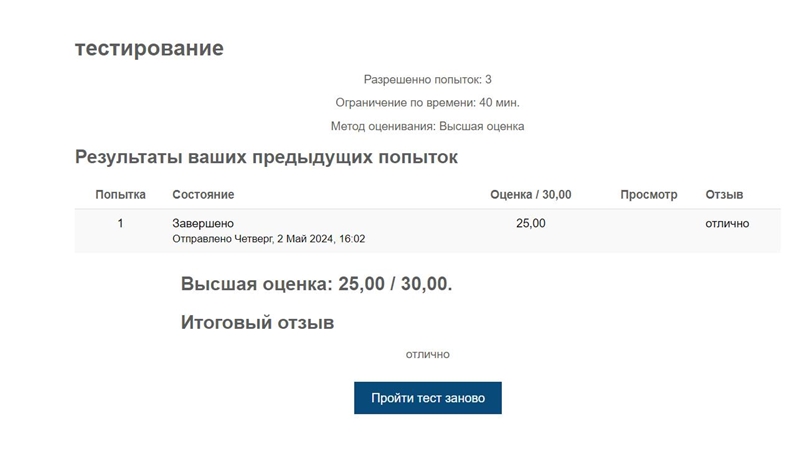800x454 pixels.
Task: Click the Ограничение по времени: 40 мин. line
Action: point(428,103)
